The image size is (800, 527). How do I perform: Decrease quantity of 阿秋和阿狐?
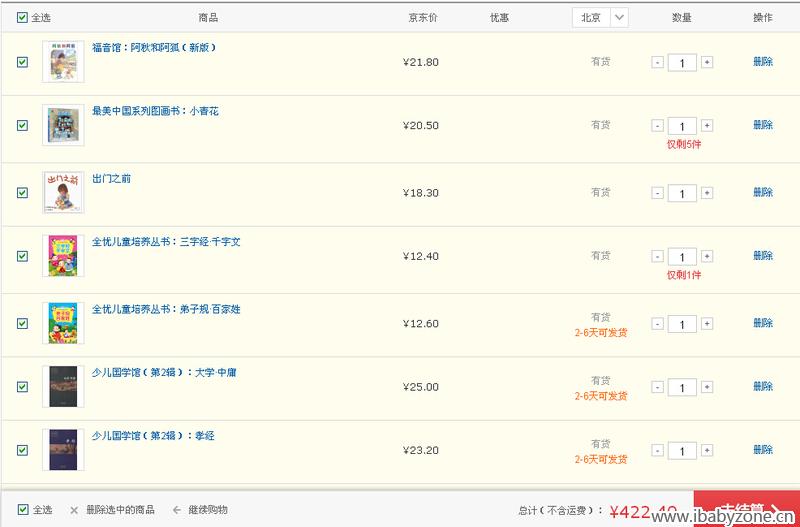(658, 62)
